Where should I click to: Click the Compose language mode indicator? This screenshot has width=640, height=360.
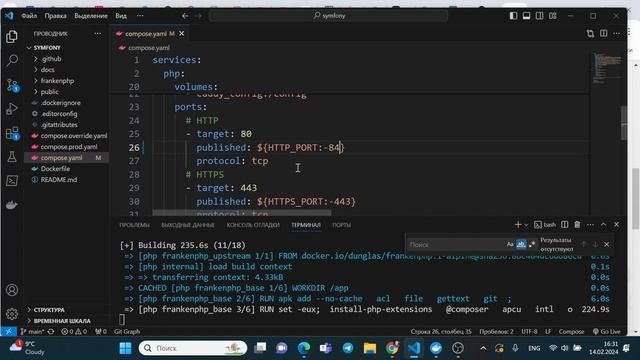pos(571,331)
